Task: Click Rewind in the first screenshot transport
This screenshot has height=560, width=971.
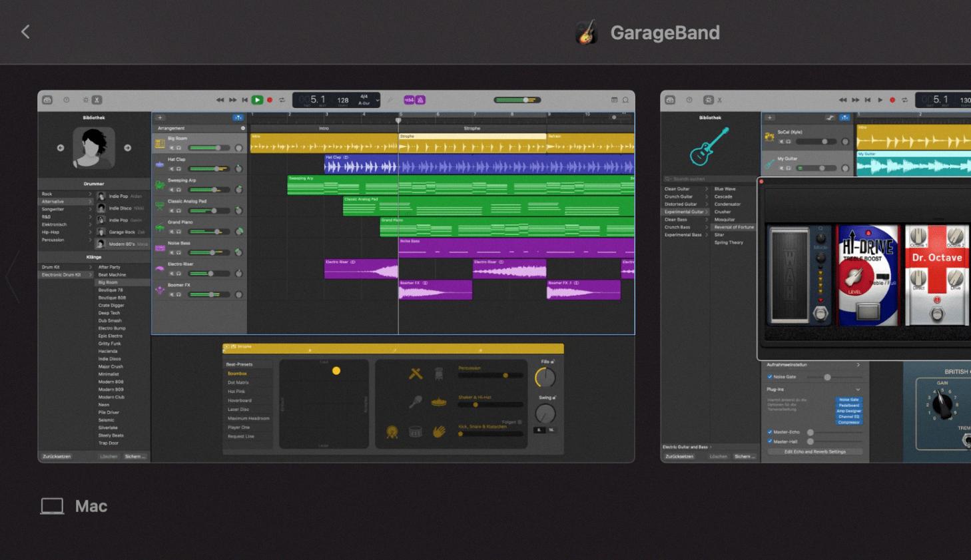Action: click(220, 100)
